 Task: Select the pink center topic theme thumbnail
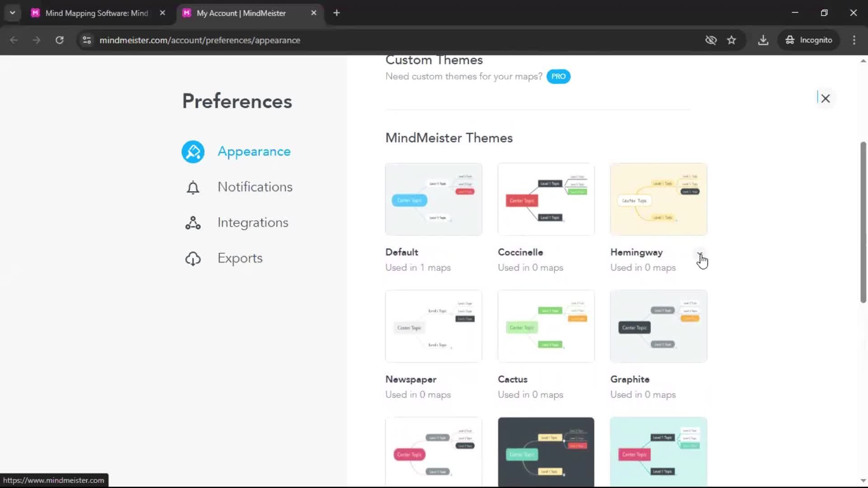434,452
